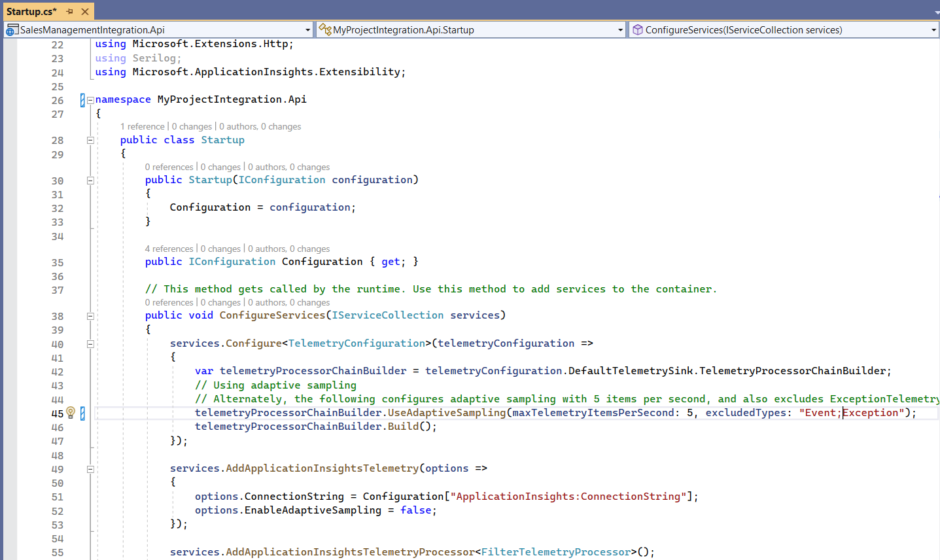Open '0 references' above ConfigureServices method
Screen dimensions: 940x560
click(169, 302)
